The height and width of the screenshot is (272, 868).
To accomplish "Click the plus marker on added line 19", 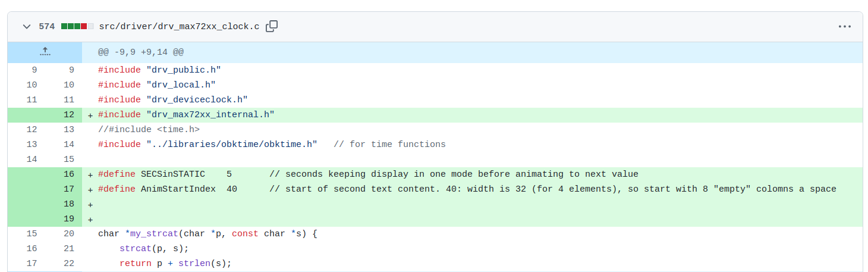I will pos(90,219).
